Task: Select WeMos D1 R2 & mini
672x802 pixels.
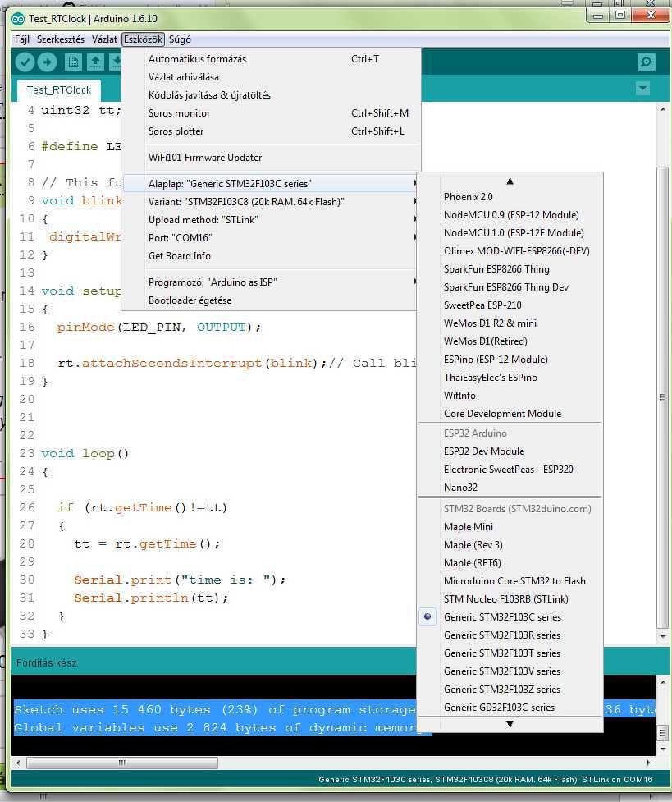Action: pyautogui.click(x=510, y=323)
